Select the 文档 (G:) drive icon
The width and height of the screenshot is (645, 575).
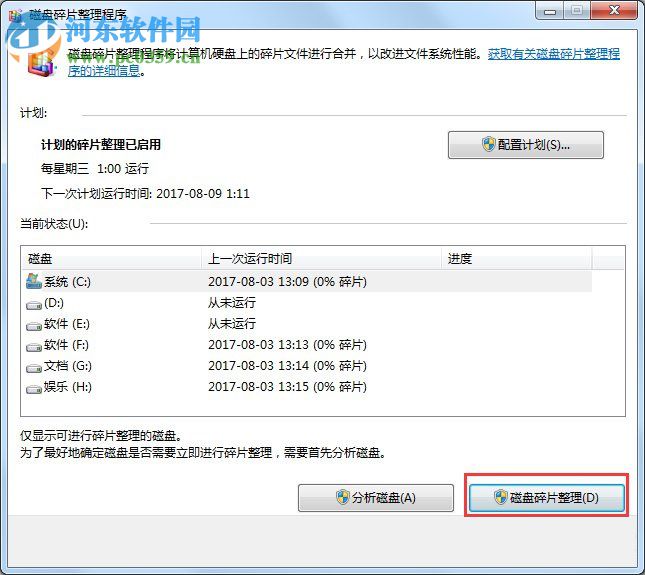click(x=34, y=368)
